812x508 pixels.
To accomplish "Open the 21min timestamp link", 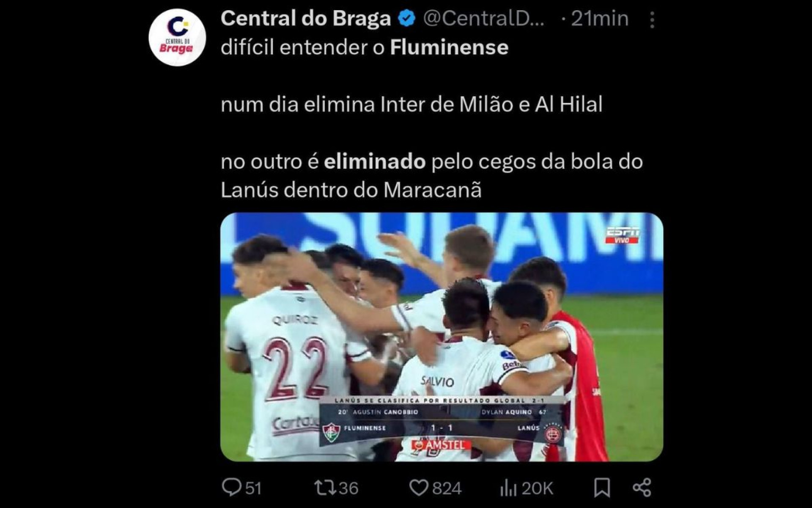I will coord(600,19).
